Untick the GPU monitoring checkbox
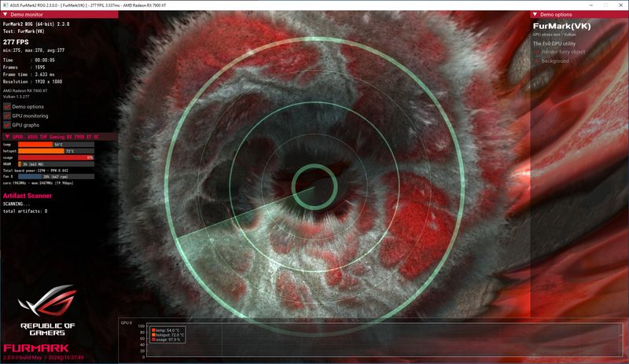 pyautogui.click(x=7, y=116)
